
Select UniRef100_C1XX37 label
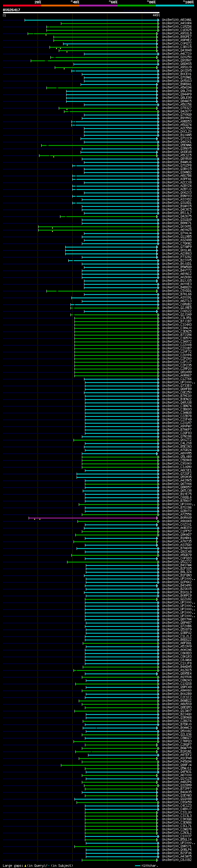pos(176,836)
